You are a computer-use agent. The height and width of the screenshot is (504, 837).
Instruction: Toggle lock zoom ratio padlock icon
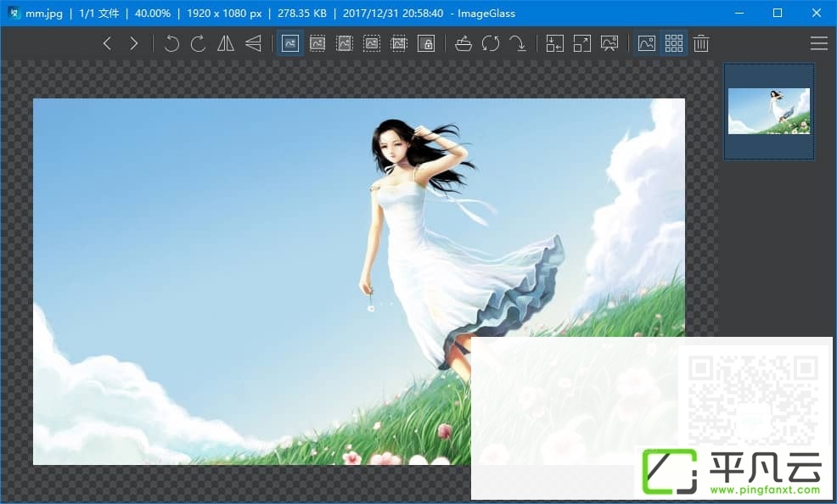coord(426,43)
